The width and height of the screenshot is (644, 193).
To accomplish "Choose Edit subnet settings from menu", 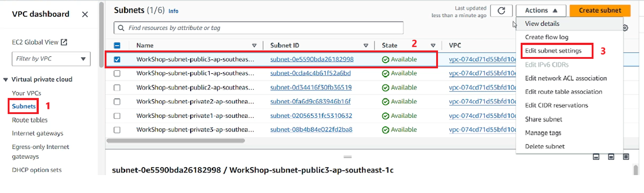I will click(553, 51).
